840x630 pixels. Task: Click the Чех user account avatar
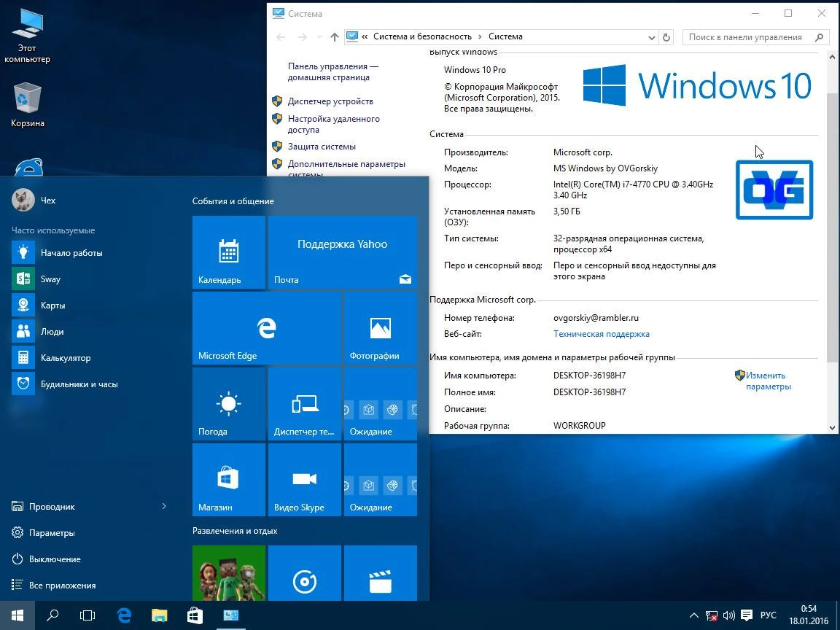click(x=23, y=200)
